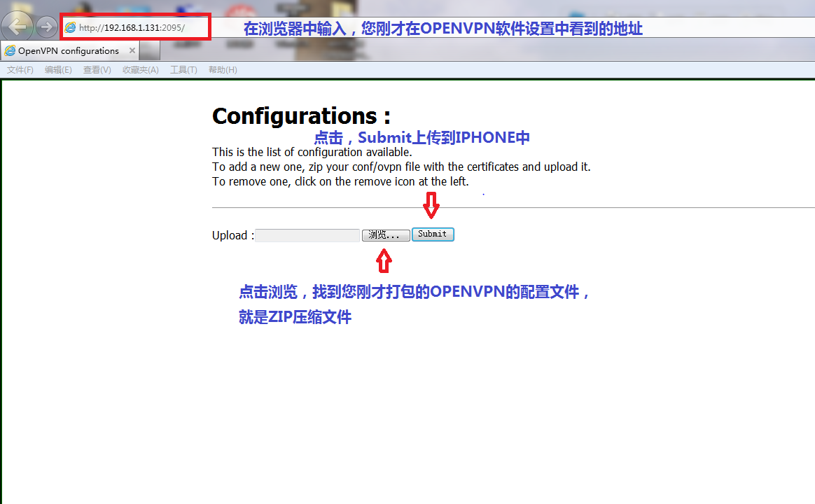
Task: Open the 编辑(E) menu
Action: tap(58, 70)
